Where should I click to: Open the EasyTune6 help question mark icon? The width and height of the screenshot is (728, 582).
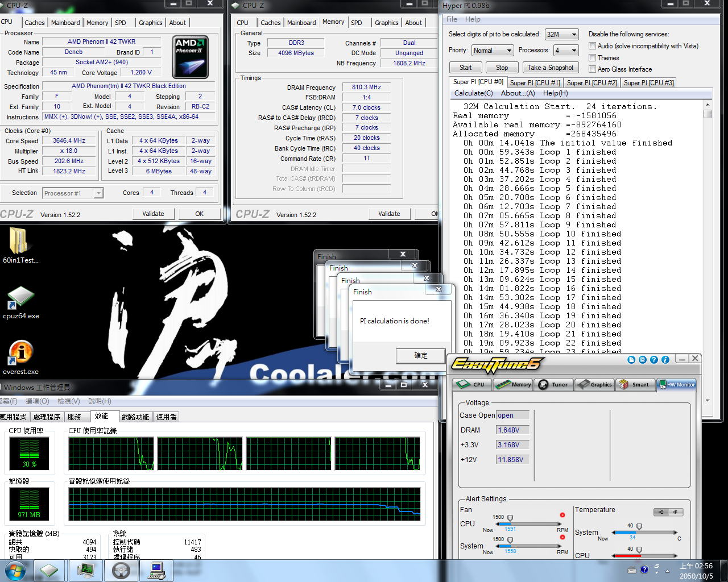coord(653,360)
